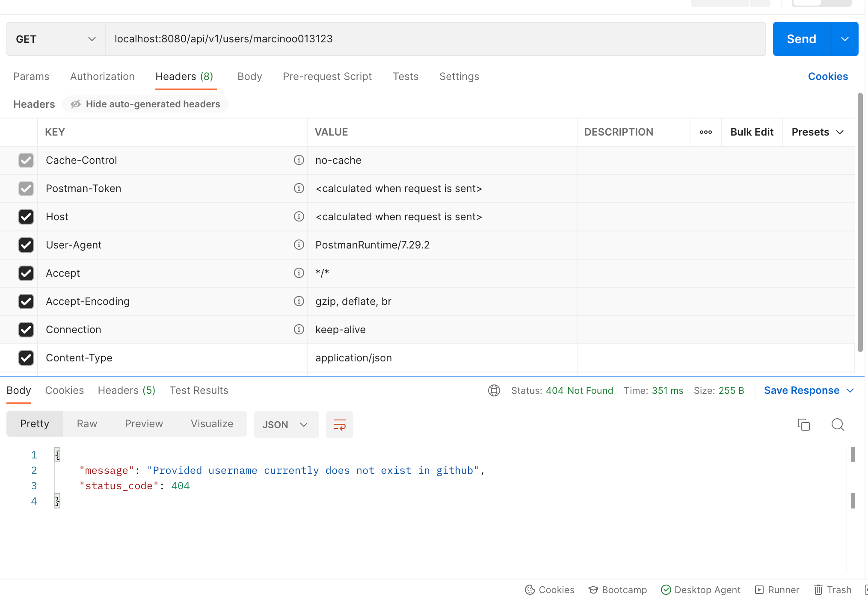Viewport: 868px width, 600px height.
Task: Disable the Content-Type header
Action: [x=26, y=358]
